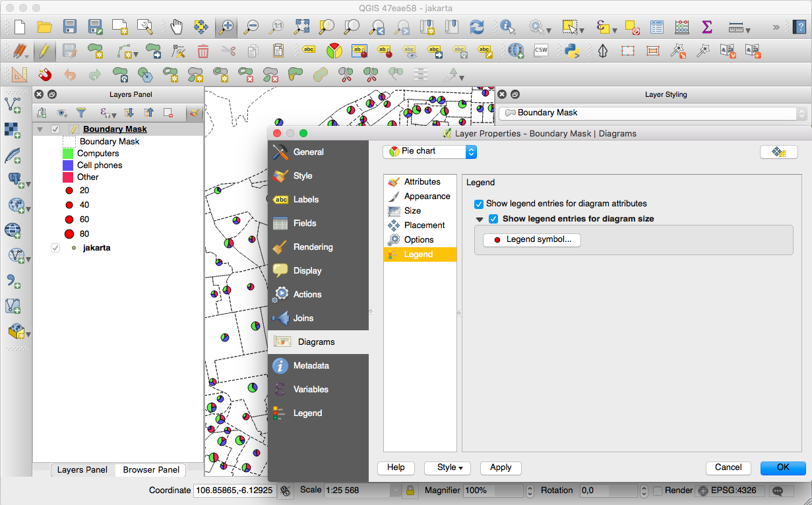This screenshot has height=505, width=812.
Task: Select Attributes in the diagram options list
Action: pos(420,182)
